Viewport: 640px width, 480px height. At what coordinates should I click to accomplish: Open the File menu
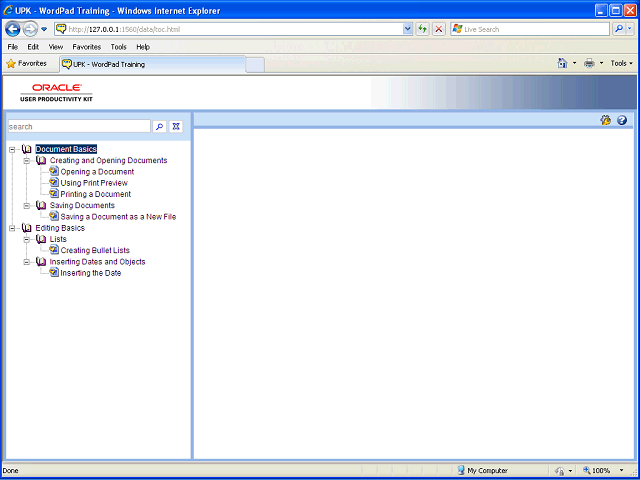click(13, 47)
